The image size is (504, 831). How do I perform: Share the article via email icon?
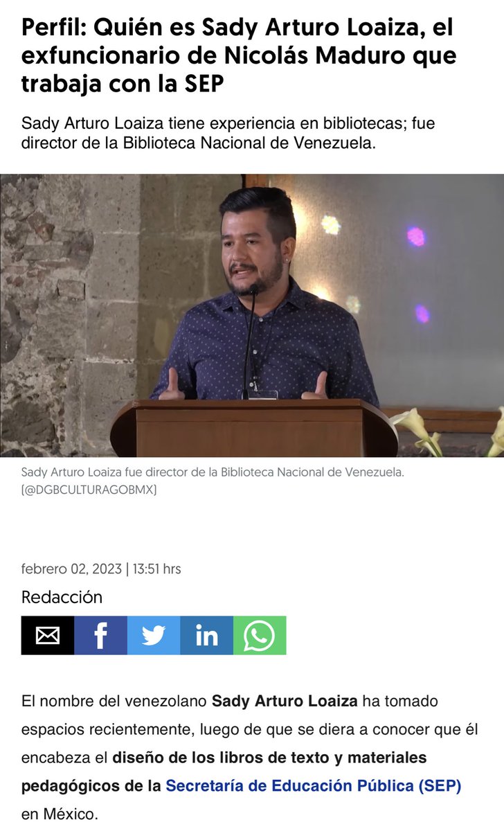(x=48, y=635)
